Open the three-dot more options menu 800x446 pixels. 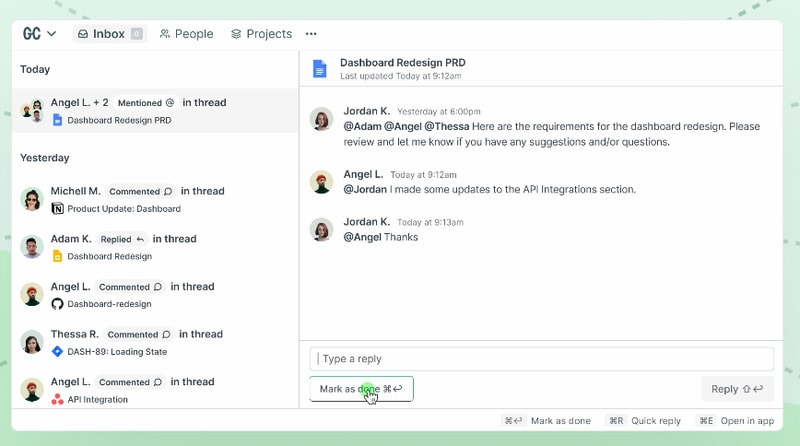pos(311,34)
